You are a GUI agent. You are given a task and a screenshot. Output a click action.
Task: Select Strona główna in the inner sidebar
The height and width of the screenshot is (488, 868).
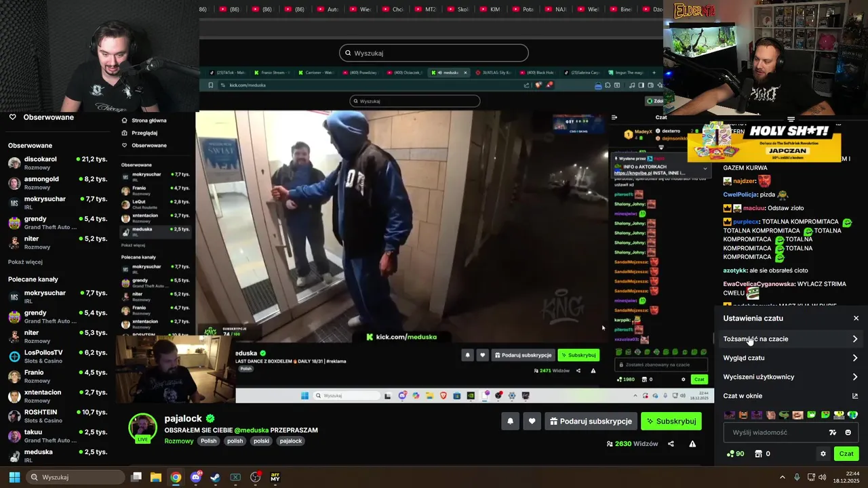[x=149, y=120]
